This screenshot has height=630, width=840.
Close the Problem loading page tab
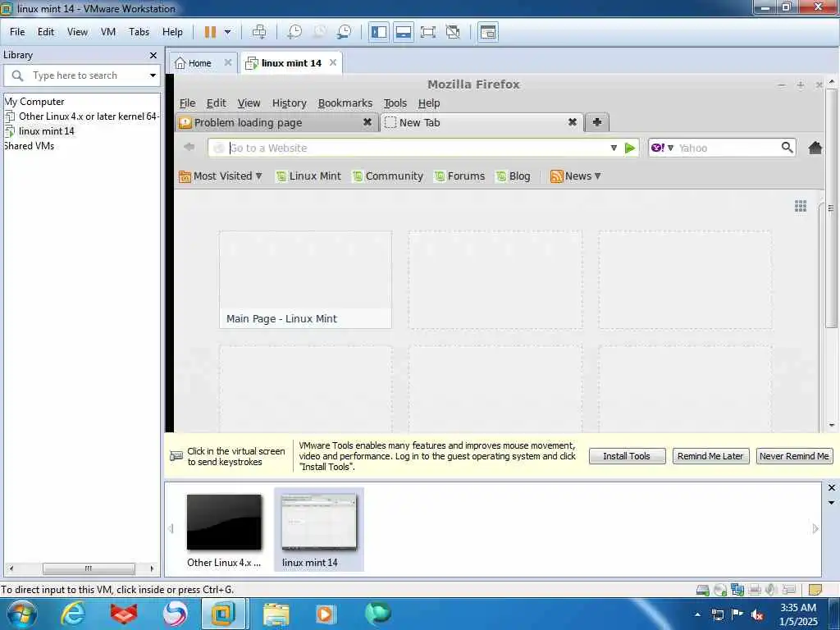367,123
